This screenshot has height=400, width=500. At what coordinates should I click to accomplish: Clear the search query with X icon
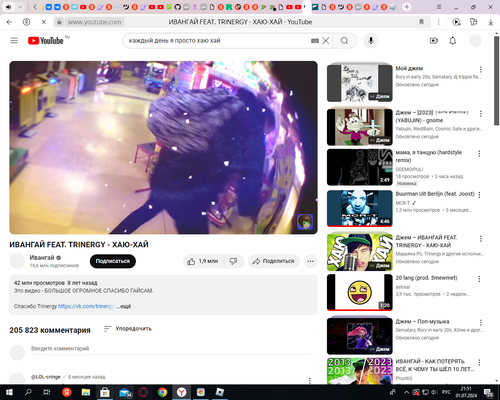click(326, 41)
